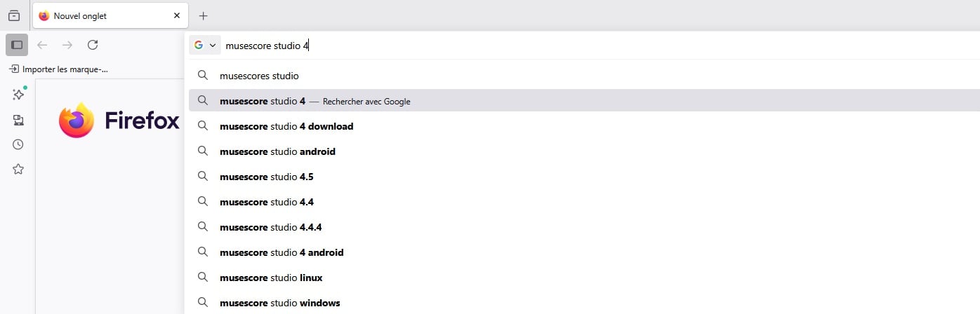Expand the Google search engine dropdown
980x314 pixels.
point(205,45)
